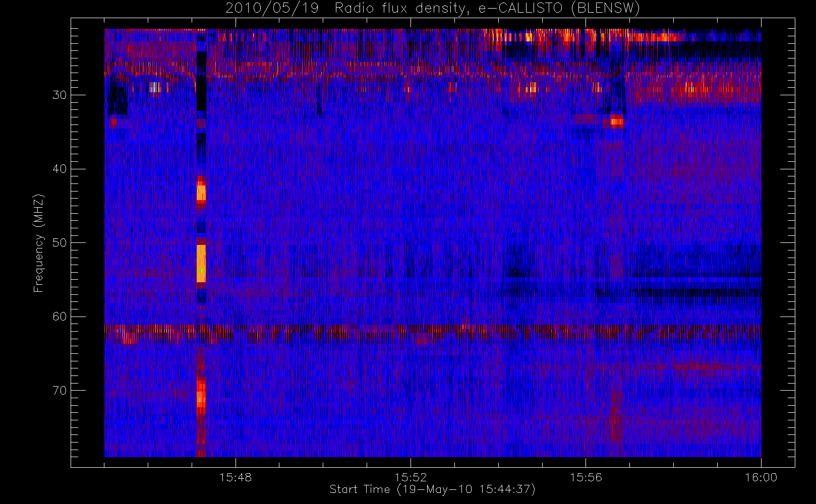Click the 16:00 time tick label
Viewport: 816px width, 504px height.
click(761, 477)
